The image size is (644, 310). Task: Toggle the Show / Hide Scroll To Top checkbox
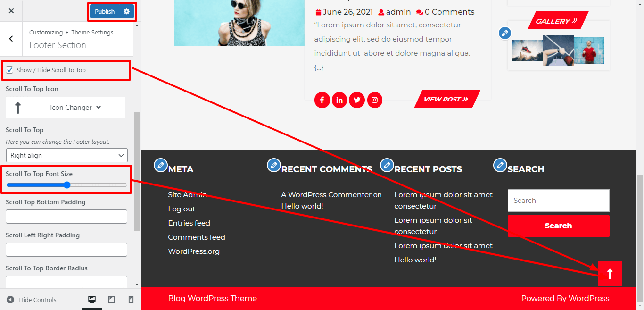[x=9, y=70]
